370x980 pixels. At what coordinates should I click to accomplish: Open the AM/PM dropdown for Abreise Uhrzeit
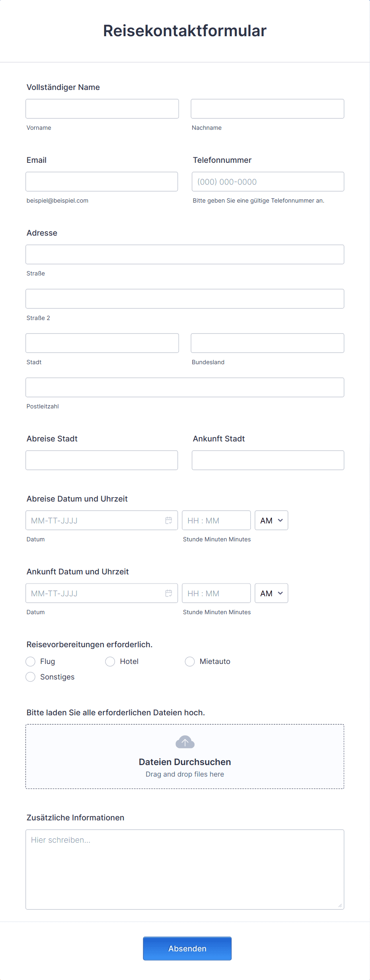tap(271, 520)
